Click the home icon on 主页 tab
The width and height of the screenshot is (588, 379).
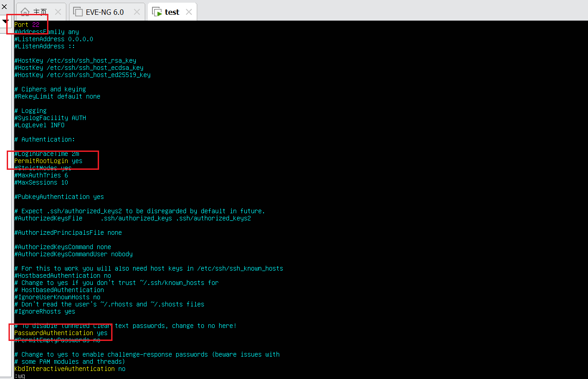pos(26,12)
